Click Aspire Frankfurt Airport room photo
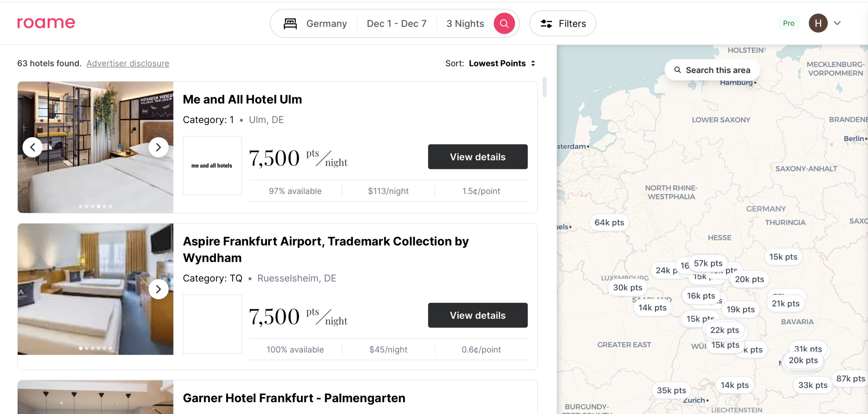The height and width of the screenshot is (414, 868). 95,289
